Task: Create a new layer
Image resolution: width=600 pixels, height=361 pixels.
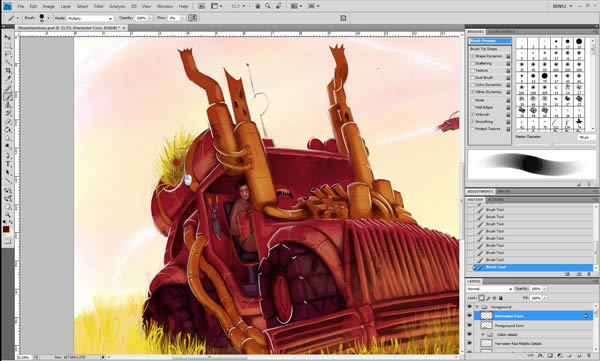Action: pos(579,356)
